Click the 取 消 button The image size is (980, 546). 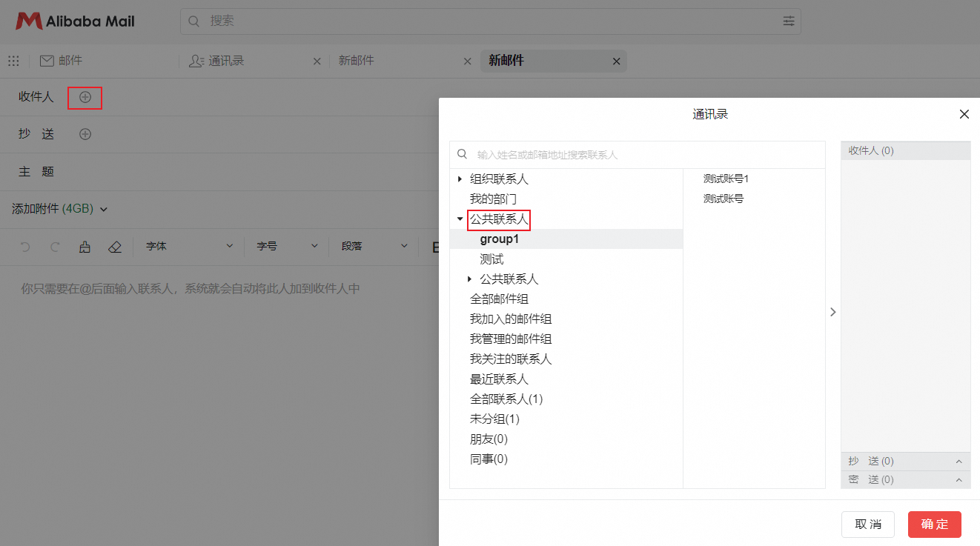868,525
